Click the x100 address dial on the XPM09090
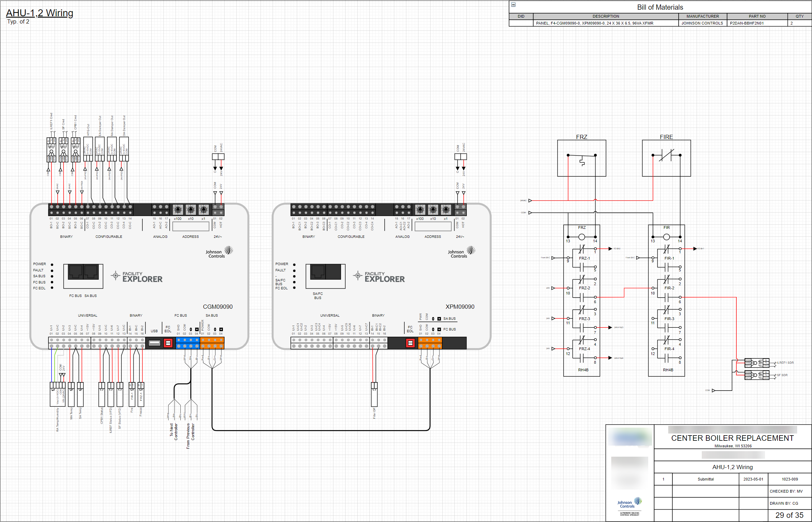The height and width of the screenshot is (522, 812). pos(420,210)
